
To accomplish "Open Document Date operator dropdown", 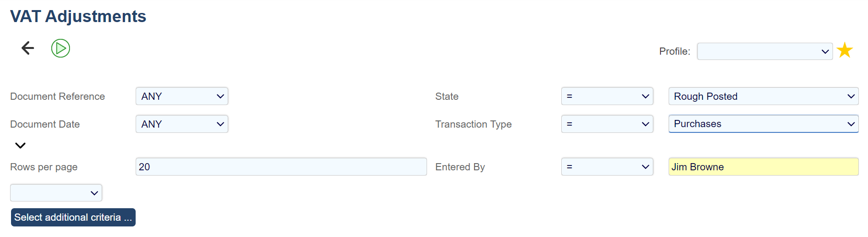I will tap(182, 124).
